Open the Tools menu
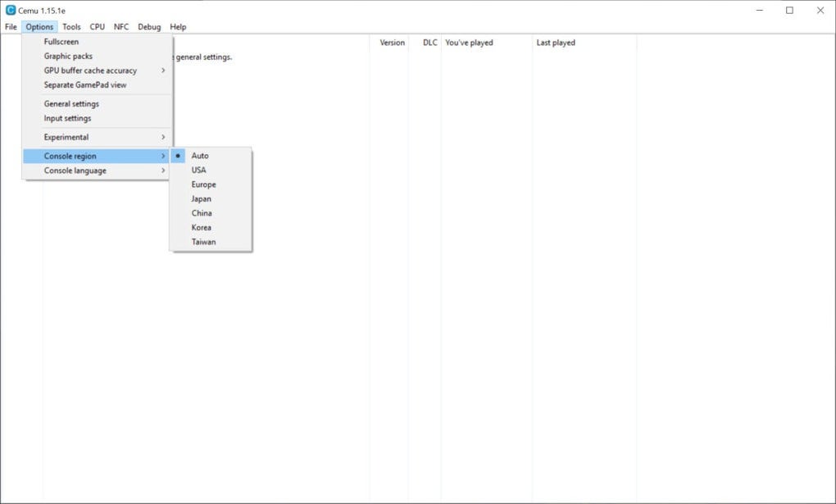The image size is (836, 504). pyautogui.click(x=71, y=27)
